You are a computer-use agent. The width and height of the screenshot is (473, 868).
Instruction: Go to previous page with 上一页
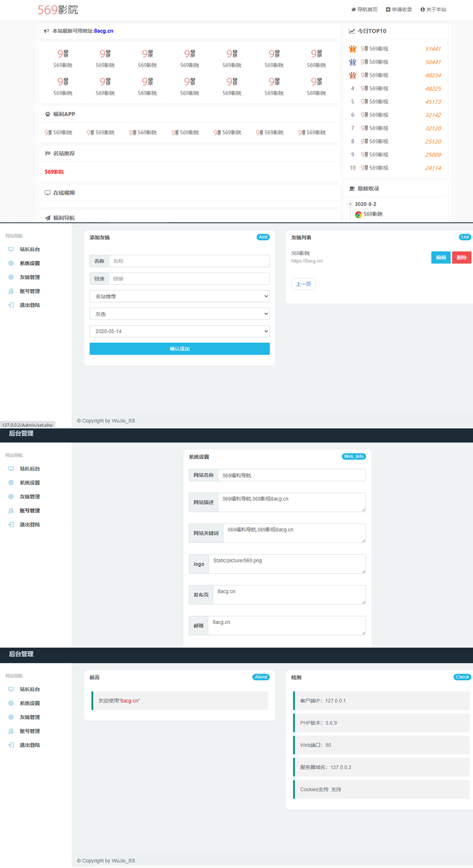(303, 284)
